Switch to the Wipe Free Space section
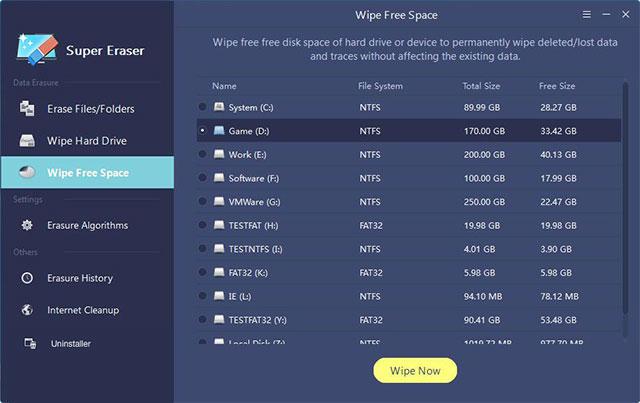Screen dimensions: 640x403 [87, 173]
